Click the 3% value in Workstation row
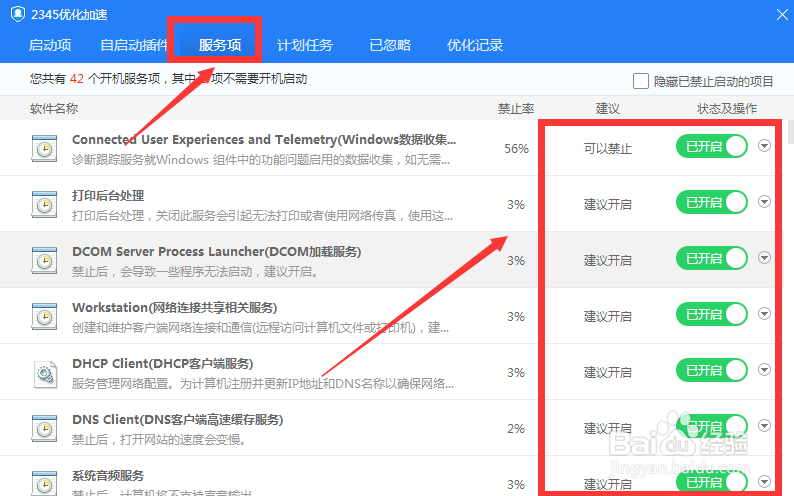The image size is (794, 496). point(516,317)
